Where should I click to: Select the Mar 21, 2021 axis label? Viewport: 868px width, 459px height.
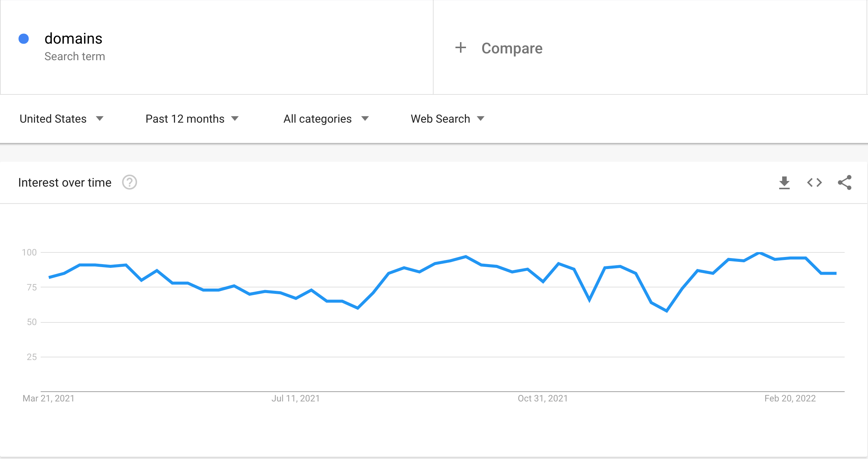(49, 398)
